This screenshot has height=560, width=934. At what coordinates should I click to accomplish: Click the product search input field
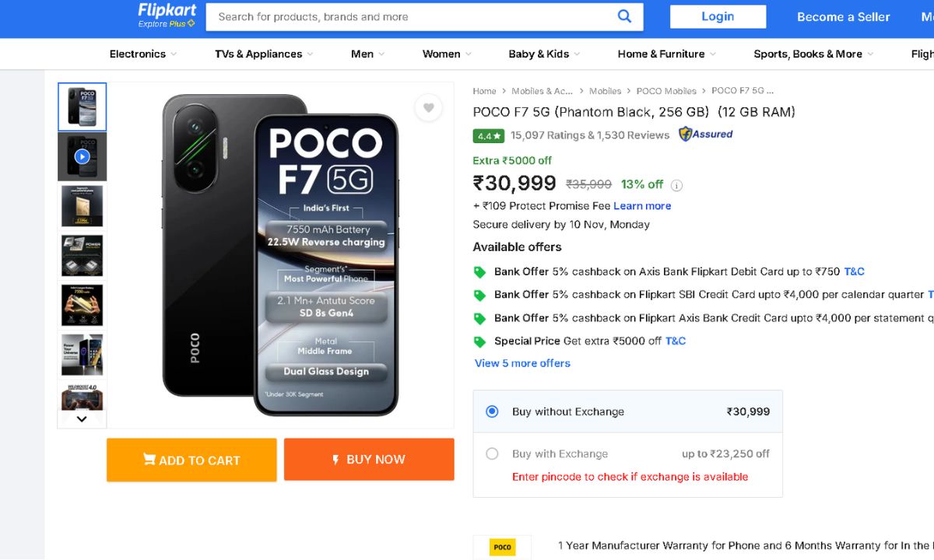pos(413,16)
